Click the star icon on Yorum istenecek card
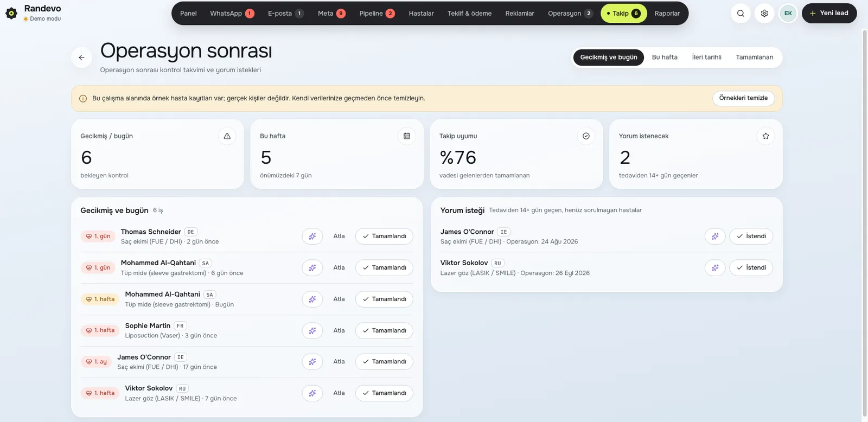Viewport: 868px width, 422px height. (x=765, y=136)
